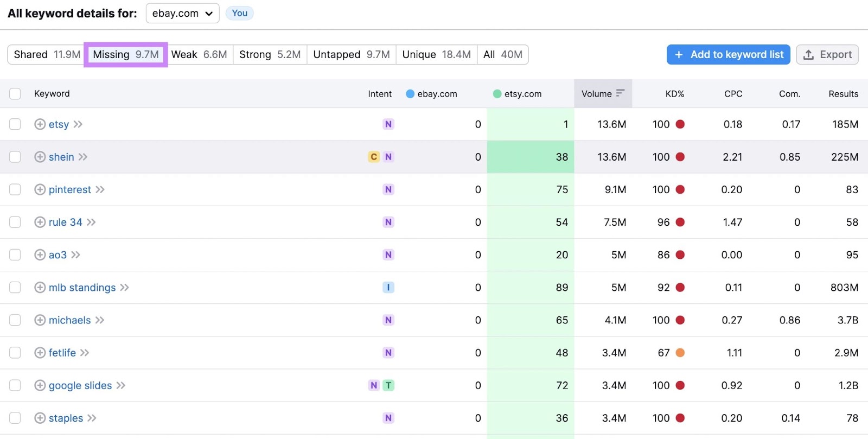Select the staples row checkbox
868x439 pixels.
pos(15,418)
